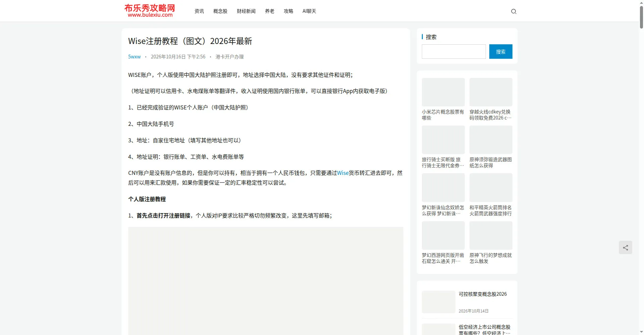Open article 旅行骑士买断版

click(443, 162)
